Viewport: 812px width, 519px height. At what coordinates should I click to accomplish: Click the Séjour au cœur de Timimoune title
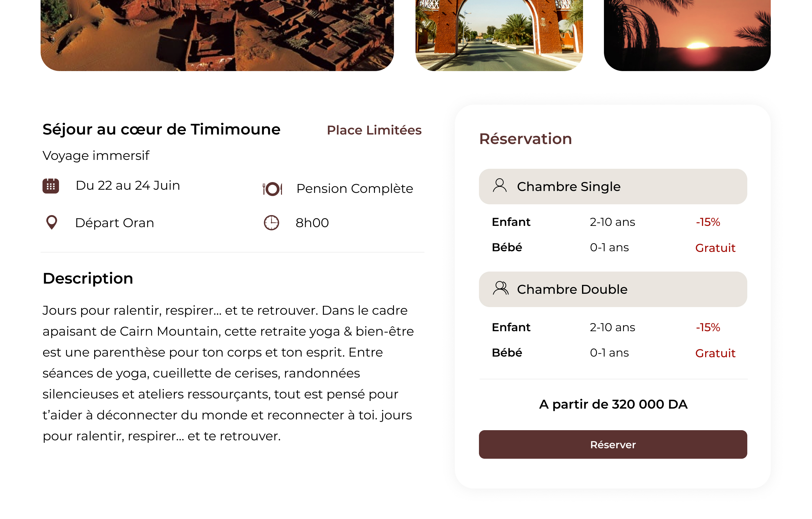tap(161, 129)
